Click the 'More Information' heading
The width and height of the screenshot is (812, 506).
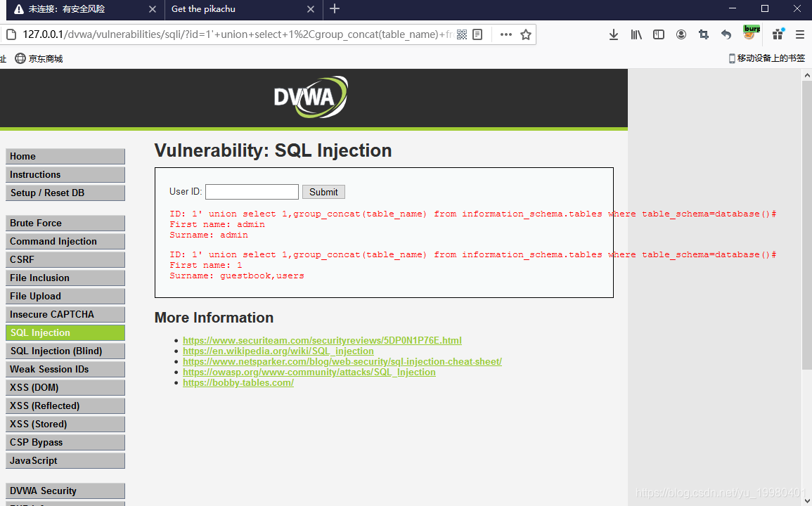(214, 318)
